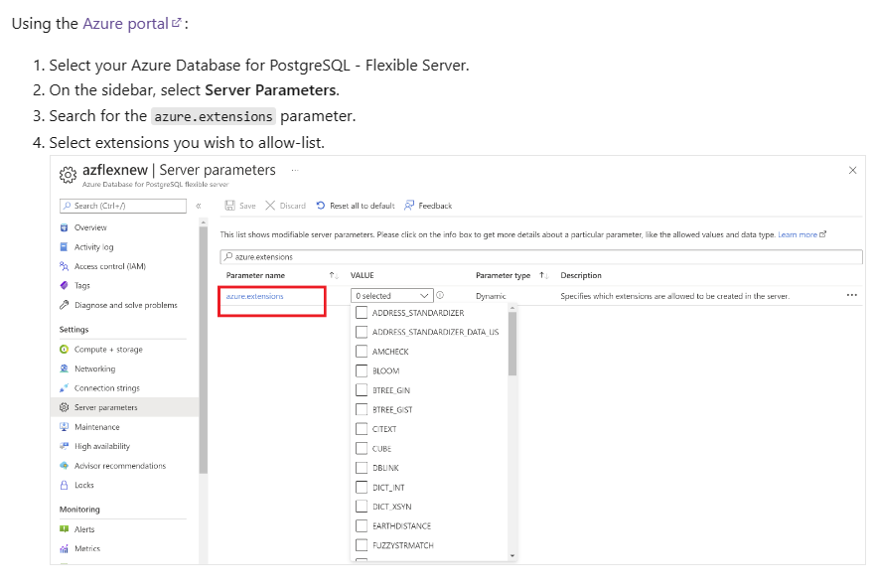Viewport: 875px width, 588px height.
Task: Open the azure.extensions value dropdown
Action: [390, 295]
